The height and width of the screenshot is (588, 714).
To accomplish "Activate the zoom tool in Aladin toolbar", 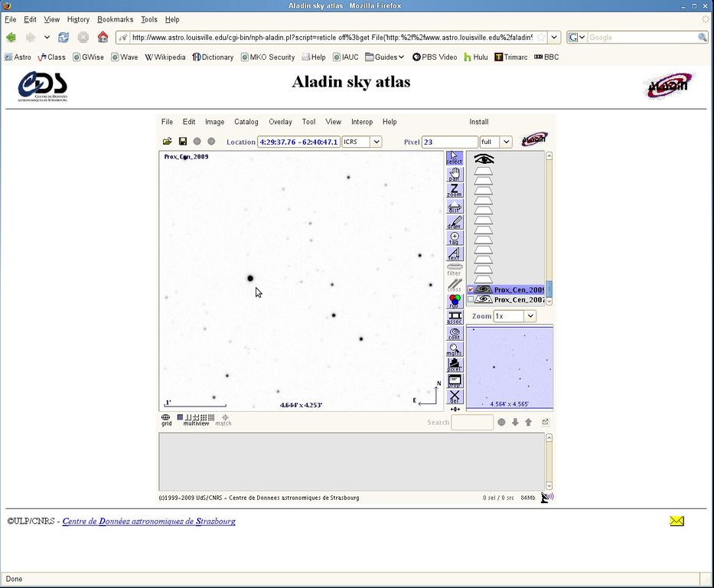I will (455, 191).
